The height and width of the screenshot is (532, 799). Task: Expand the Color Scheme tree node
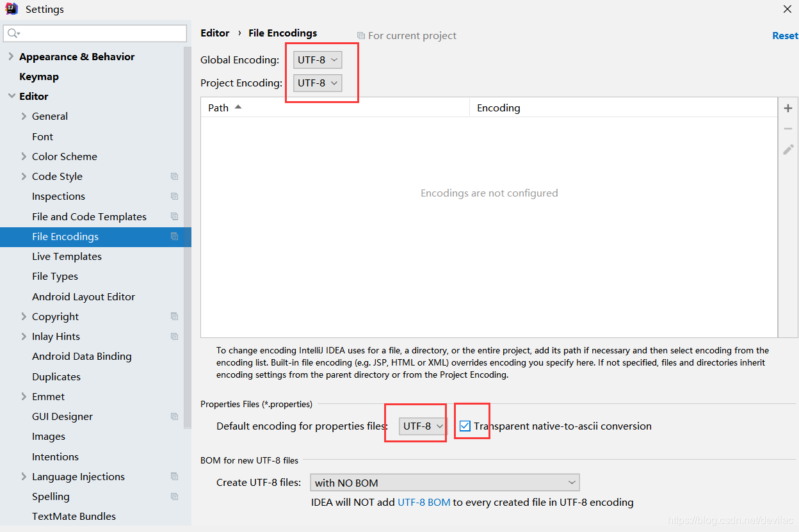[x=24, y=156]
